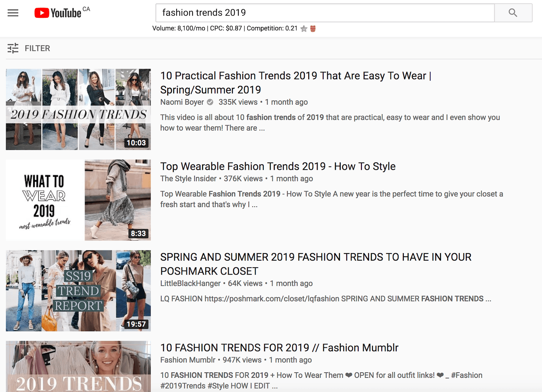The image size is (542, 392).
Task: Visit the Naomi Boyer channel
Action: 182,102
